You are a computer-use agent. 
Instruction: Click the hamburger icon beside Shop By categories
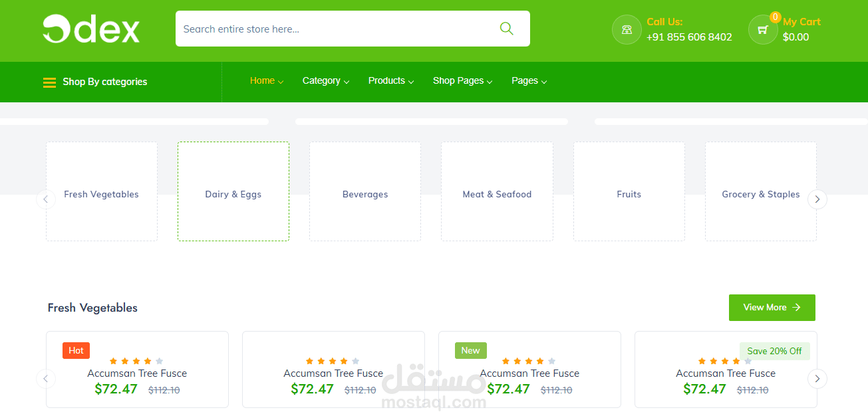49,82
